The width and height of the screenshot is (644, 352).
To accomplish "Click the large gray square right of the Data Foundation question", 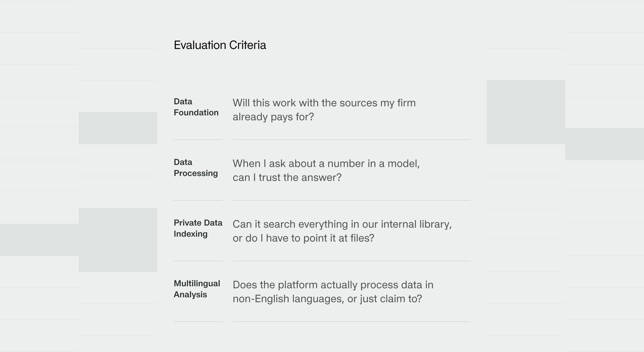I will pyautogui.click(x=526, y=112).
